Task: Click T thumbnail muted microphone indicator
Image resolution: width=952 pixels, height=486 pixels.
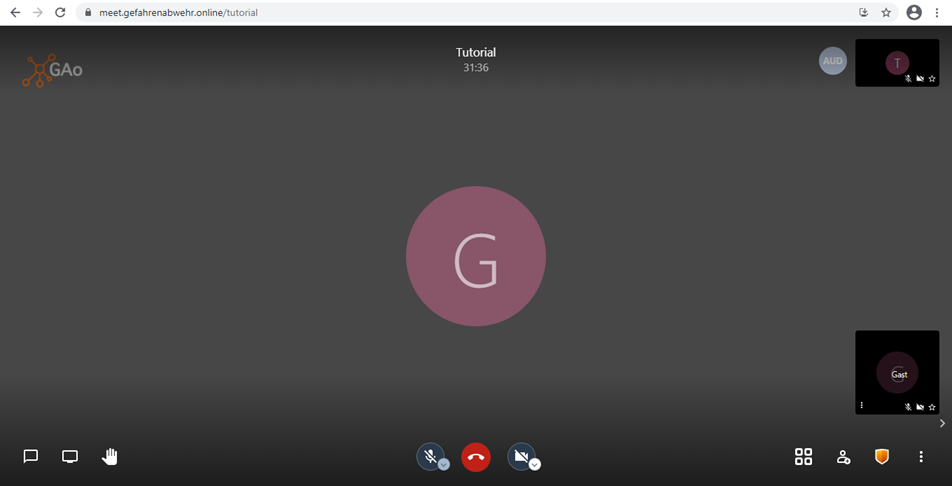Action: tap(908, 78)
